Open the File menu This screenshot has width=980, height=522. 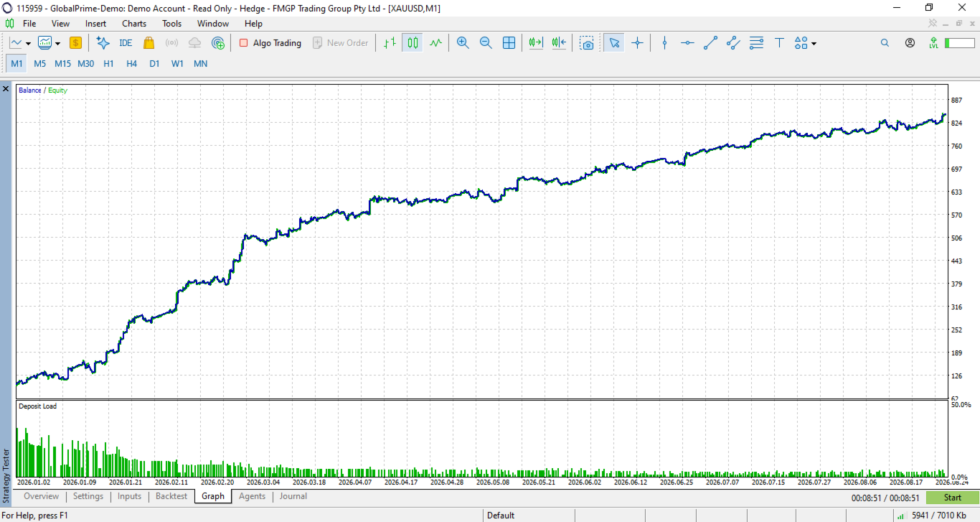(x=29, y=24)
